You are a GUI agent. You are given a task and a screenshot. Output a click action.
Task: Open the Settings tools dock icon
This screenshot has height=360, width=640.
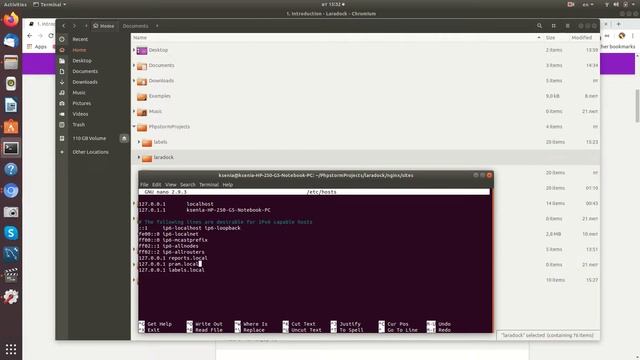(11, 297)
